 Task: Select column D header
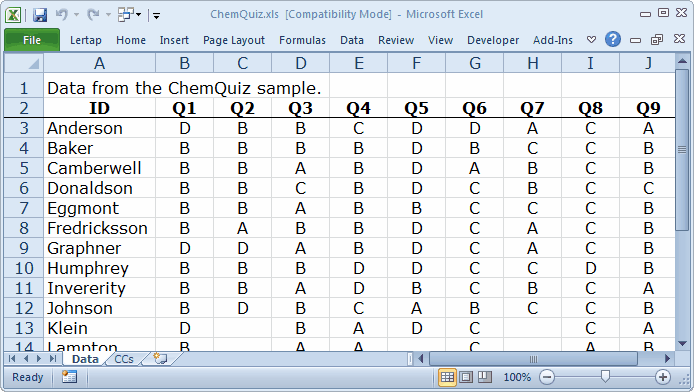[301, 63]
